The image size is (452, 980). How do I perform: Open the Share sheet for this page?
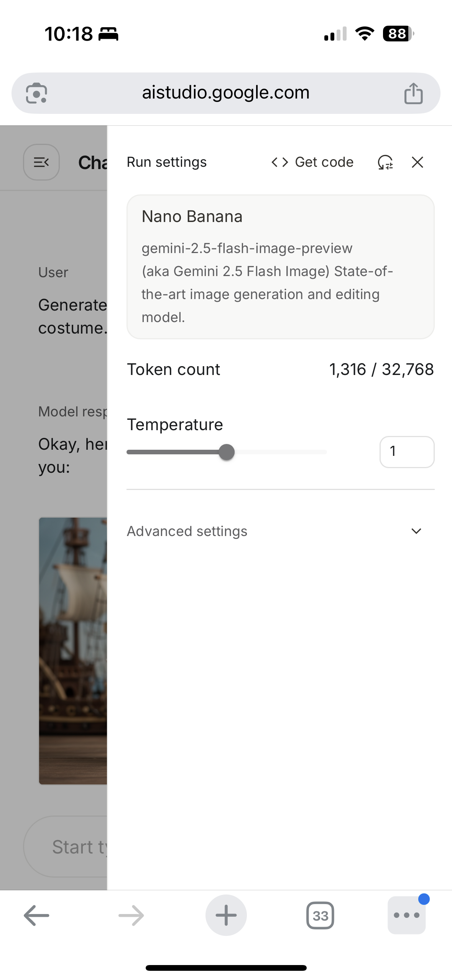tap(414, 92)
